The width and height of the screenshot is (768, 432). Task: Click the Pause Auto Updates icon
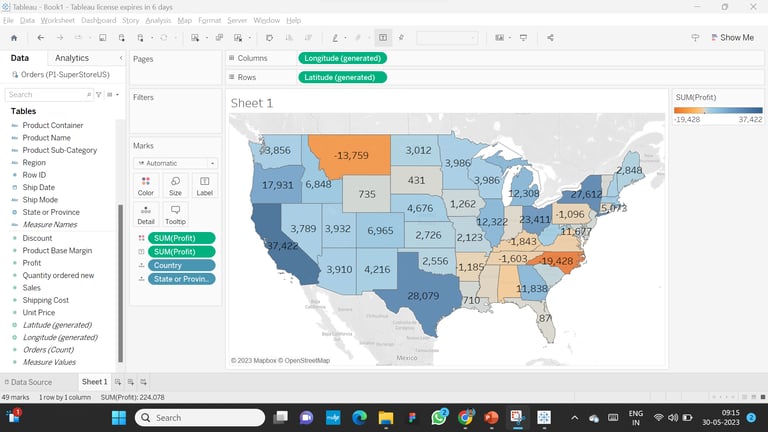coord(141,38)
